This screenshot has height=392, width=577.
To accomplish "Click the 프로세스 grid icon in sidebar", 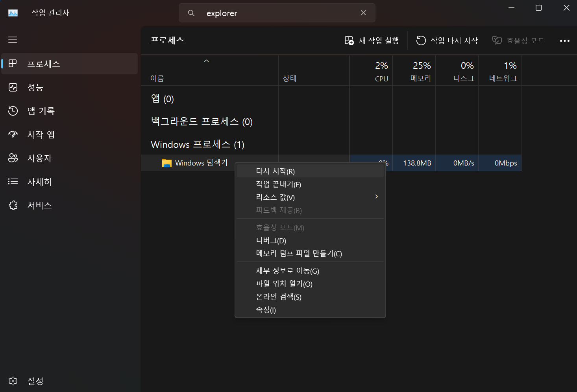I will click(13, 63).
